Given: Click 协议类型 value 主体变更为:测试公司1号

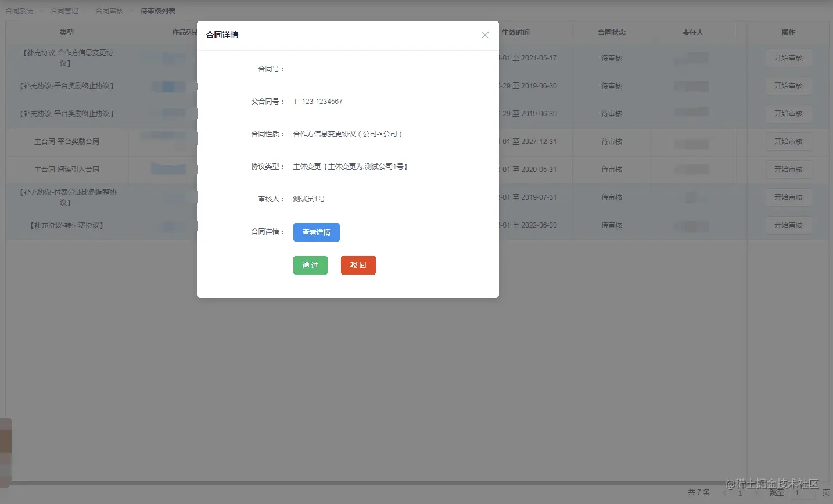Looking at the screenshot, I should pos(350,167).
